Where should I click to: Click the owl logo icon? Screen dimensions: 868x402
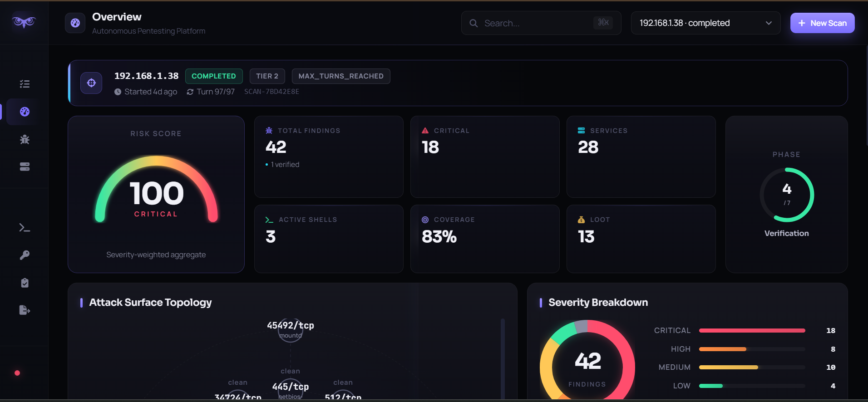(24, 22)
